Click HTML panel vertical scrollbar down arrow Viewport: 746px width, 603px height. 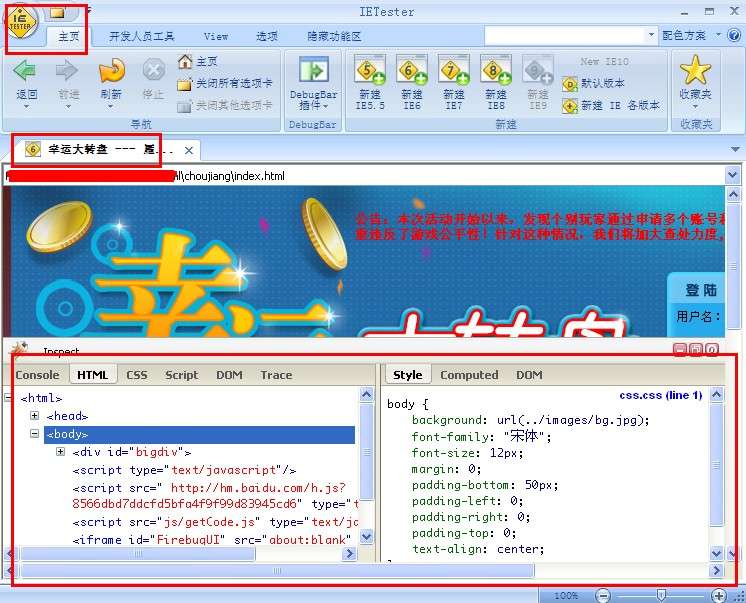pos(366,537)
